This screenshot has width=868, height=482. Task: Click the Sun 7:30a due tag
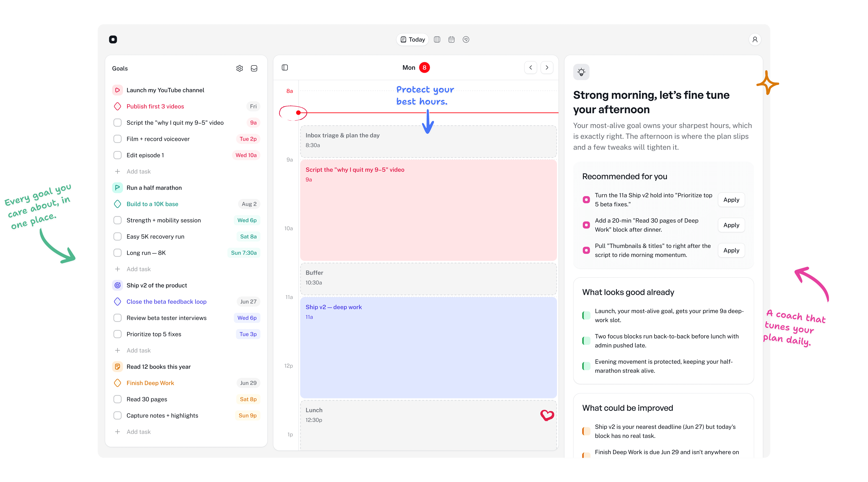244,253
